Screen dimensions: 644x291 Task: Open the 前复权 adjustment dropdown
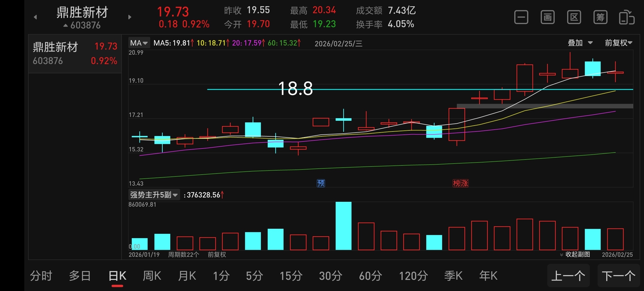(618, 43)
